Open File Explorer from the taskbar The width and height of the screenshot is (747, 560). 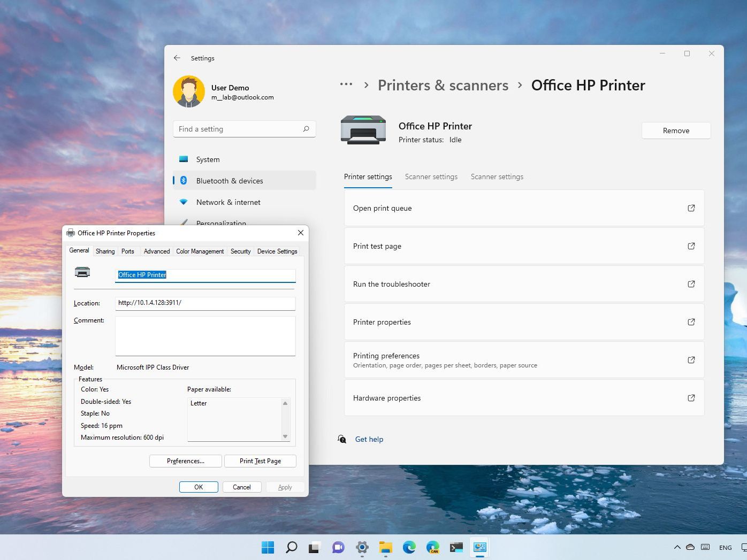[385, 547]
